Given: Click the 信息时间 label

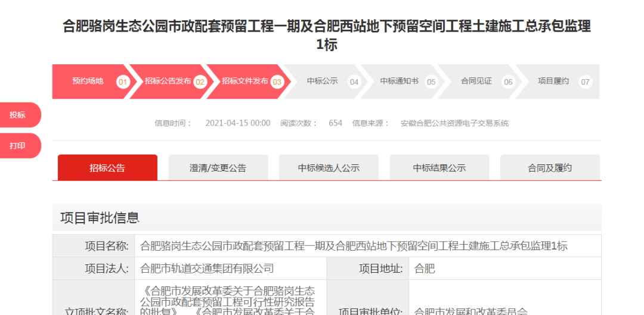Looking at the screenshot, I should coord(173,123).
